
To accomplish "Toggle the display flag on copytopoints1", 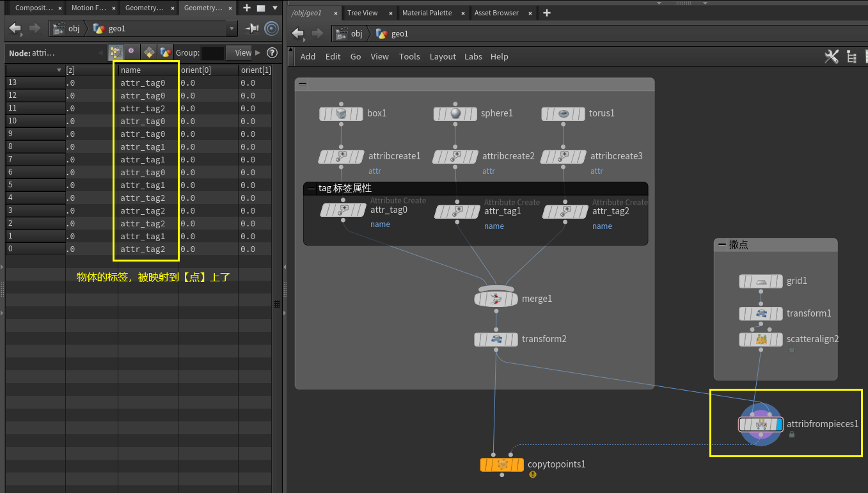I will 519,464.
